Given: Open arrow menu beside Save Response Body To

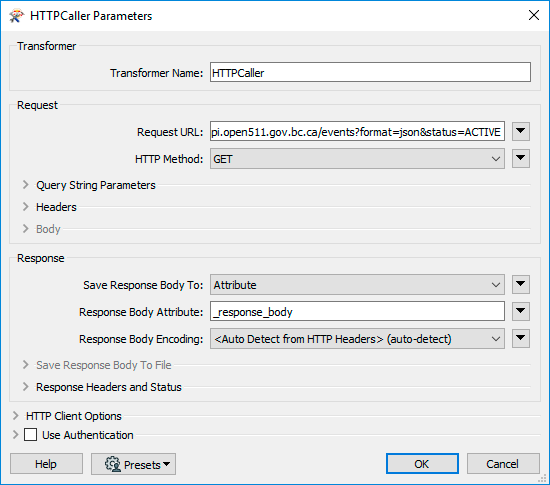Looking at the screenshot, I should click(x=521, y=284).
